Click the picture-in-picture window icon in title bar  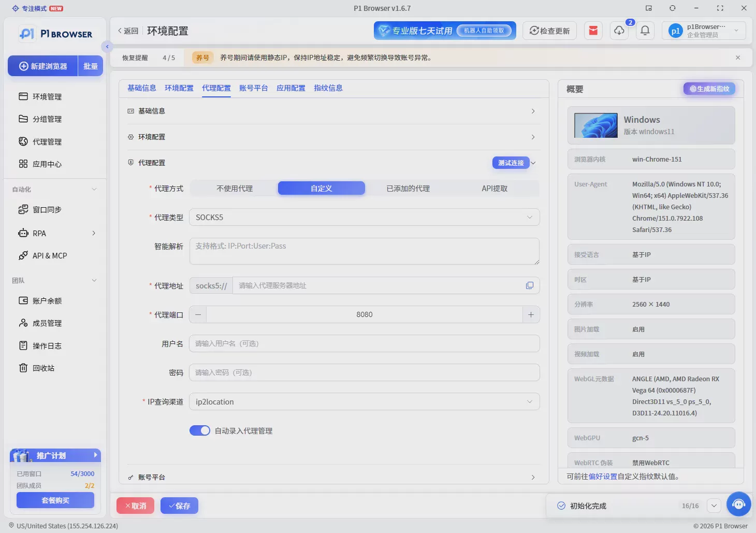[648, 8]
